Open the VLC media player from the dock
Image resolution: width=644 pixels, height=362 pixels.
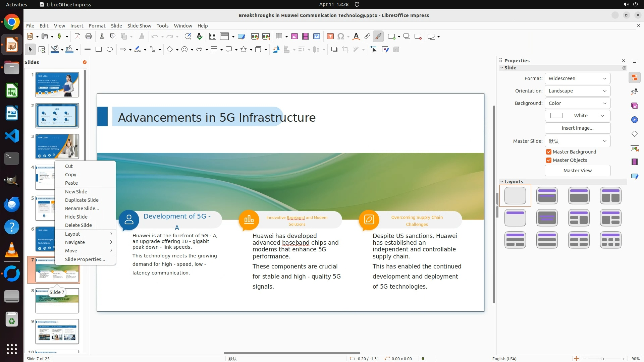pyautogui.click(x=12, y=250)
